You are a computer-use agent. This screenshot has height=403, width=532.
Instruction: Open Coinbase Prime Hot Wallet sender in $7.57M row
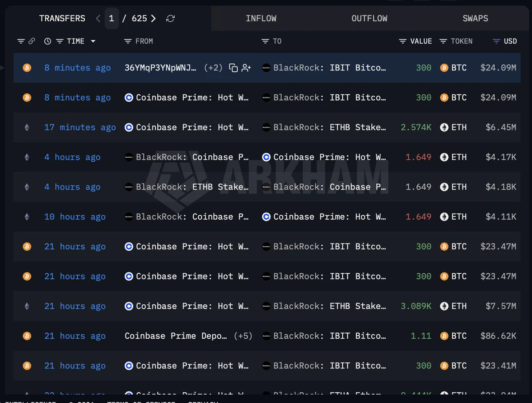pos(192,306)
